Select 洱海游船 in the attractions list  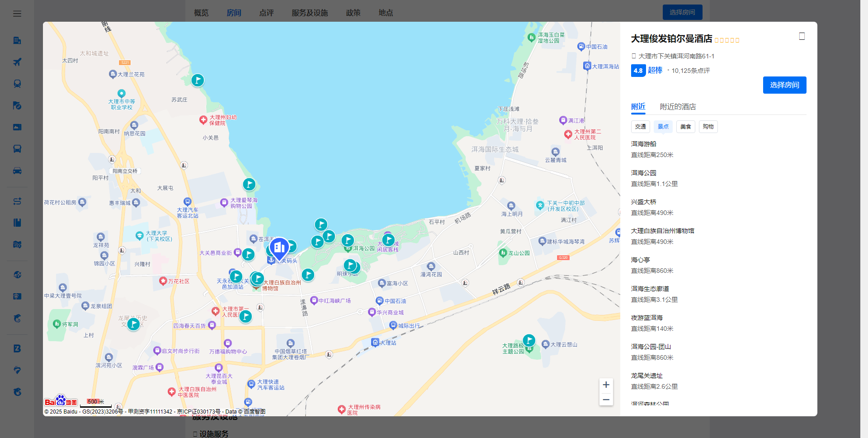pyautogui.click(x=643, y=144)
